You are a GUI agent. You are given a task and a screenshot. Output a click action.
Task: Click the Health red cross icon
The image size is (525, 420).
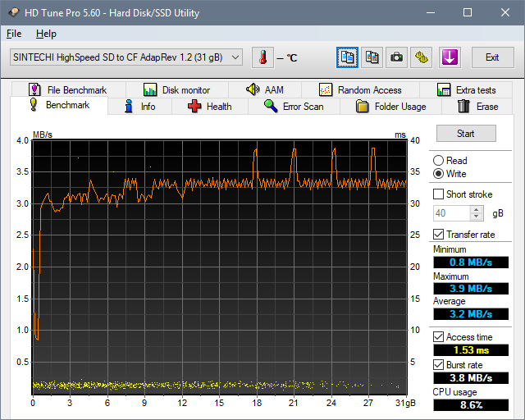pos(194,106)
